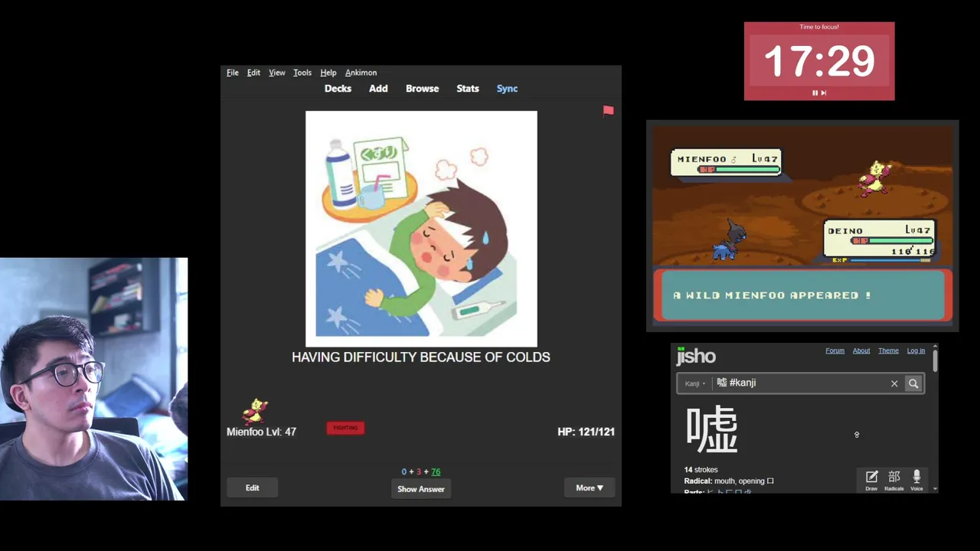Screen dimensions: 980x551
Task: Click the Jisho logo
Action: click(696, 356)
